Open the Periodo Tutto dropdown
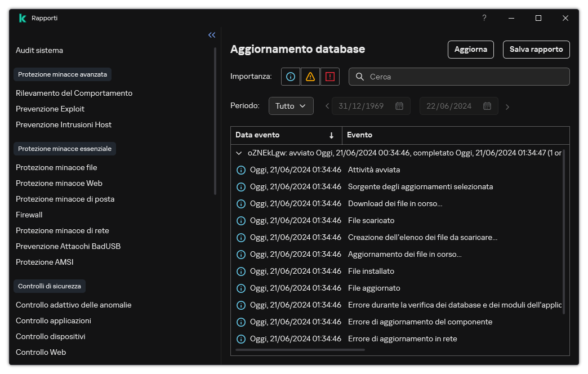This screenshot has width=588, height=374. point(291,106)
